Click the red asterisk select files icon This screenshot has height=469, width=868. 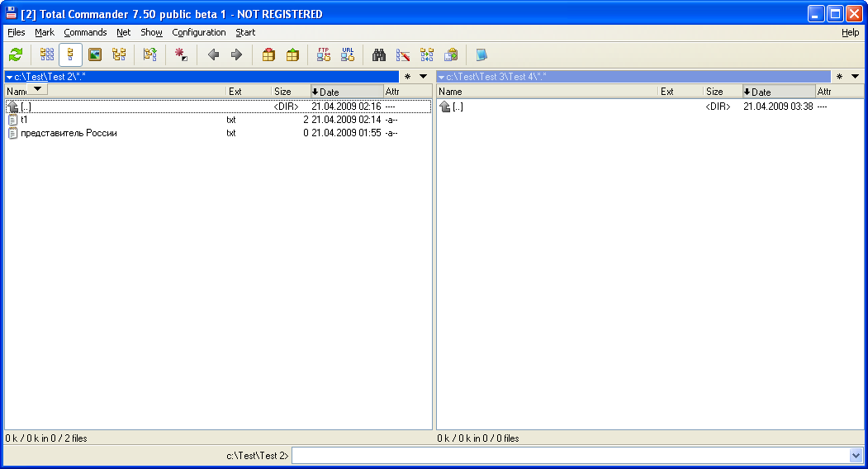coord(181,54)
